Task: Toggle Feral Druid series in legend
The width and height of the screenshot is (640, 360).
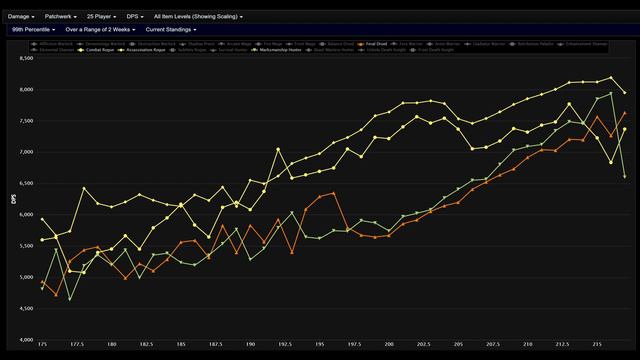Action: [x=372, y=44]
